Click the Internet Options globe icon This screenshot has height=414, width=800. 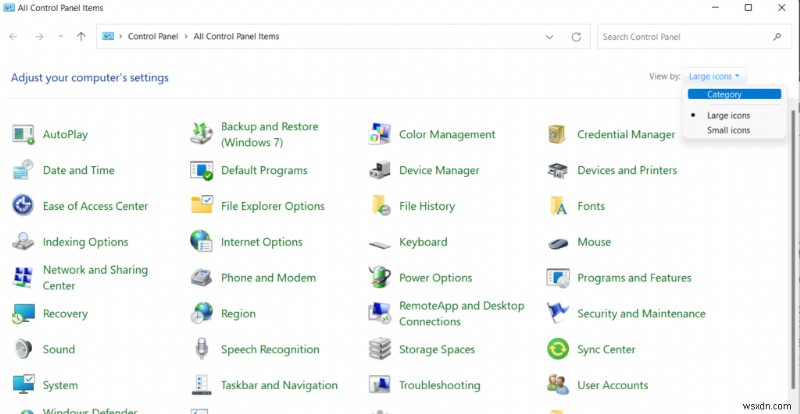click(201, 241)
